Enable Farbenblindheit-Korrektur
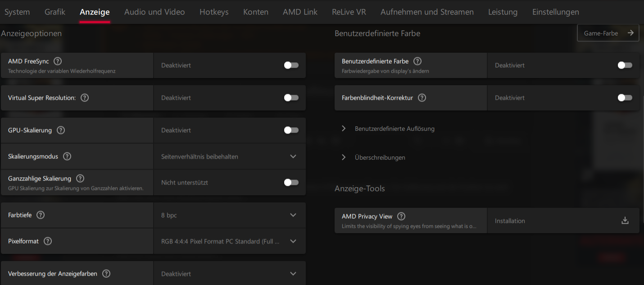The width and height of the screenshot is (644, 285). tap(625, 97)
